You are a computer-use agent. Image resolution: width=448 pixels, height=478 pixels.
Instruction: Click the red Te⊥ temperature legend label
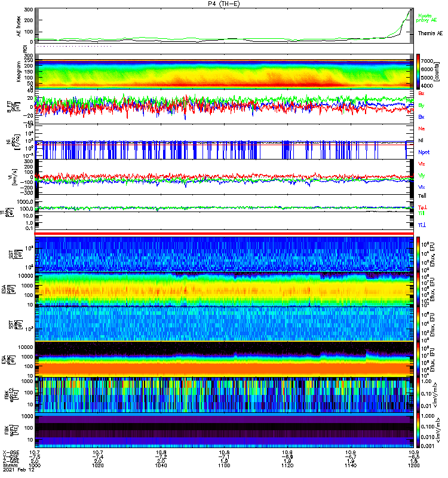[422, 207]
